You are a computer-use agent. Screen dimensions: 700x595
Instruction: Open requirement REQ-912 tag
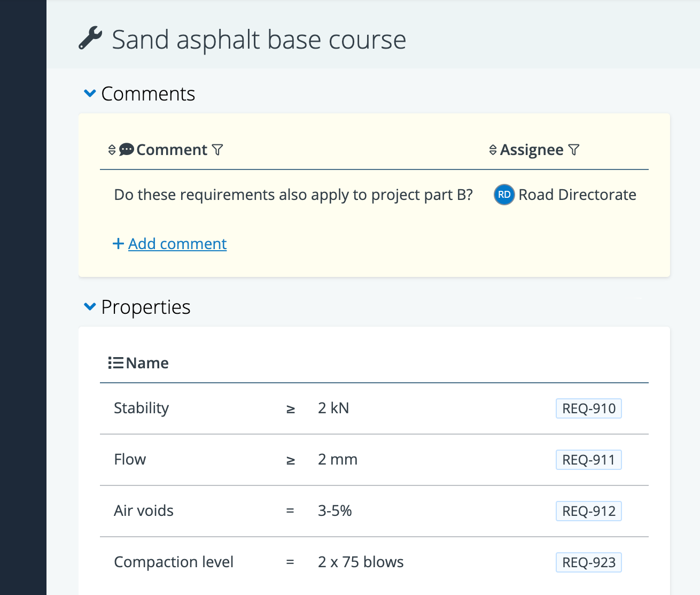pyautogui.click(x=589, y=511)
